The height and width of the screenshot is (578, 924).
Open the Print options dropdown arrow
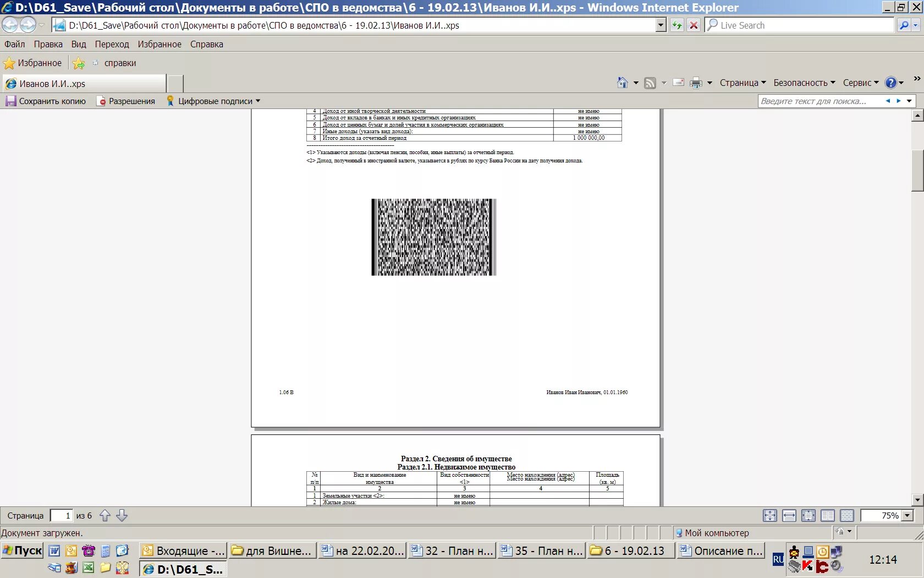tap(710, 83)
